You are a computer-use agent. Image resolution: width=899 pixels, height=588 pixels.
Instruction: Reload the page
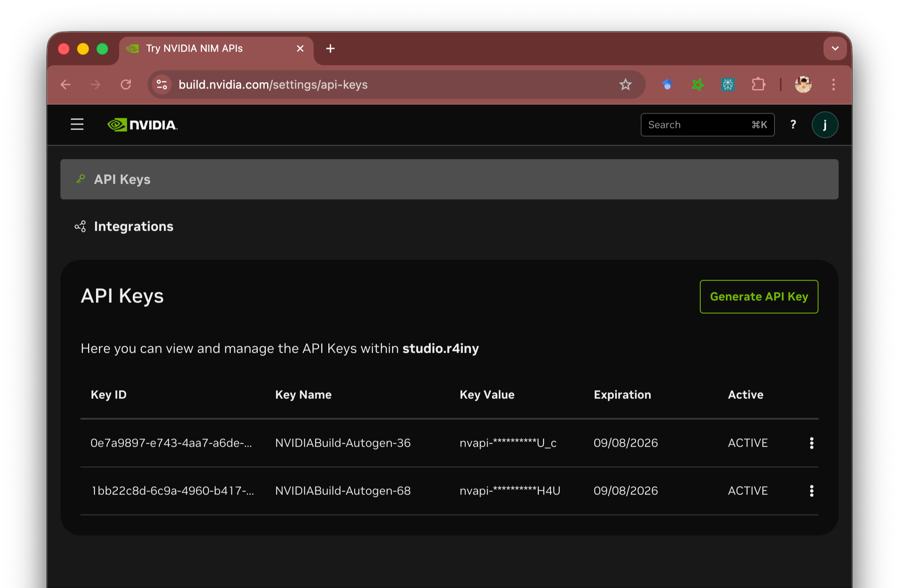(x=126, y=85)
